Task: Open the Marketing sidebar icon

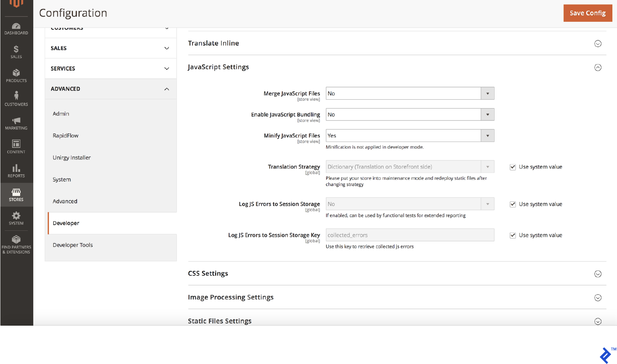Action: coord(16,123)
